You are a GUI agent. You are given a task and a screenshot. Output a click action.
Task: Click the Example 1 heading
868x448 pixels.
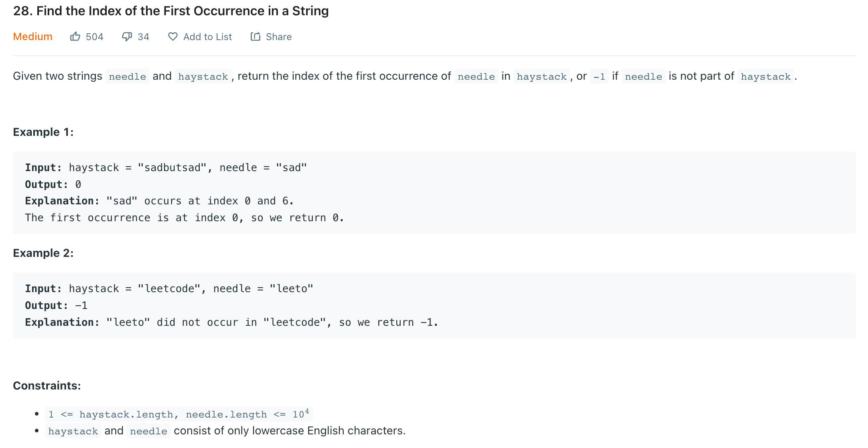pyautogui.click(x=43, y=132)
